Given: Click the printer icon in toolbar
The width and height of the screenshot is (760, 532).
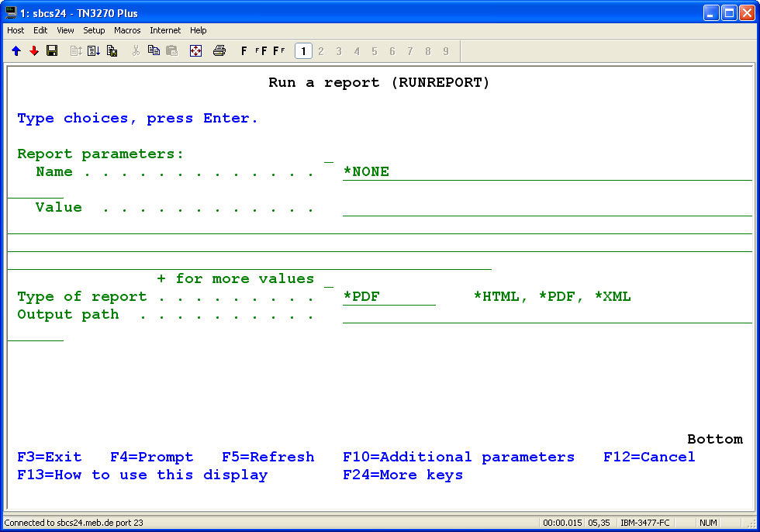Looking at the screenshot, I should (x=219, y=51).
